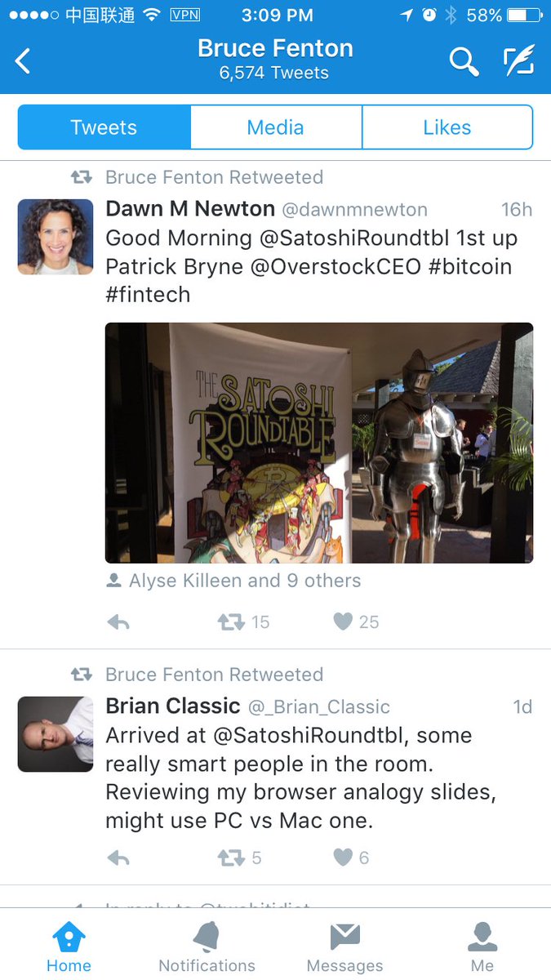Like Dawn M Newton's tweet with 25 likes
The height and width of the screenshot is (980, 551).
pyautogui.click(x=344, y=622)
